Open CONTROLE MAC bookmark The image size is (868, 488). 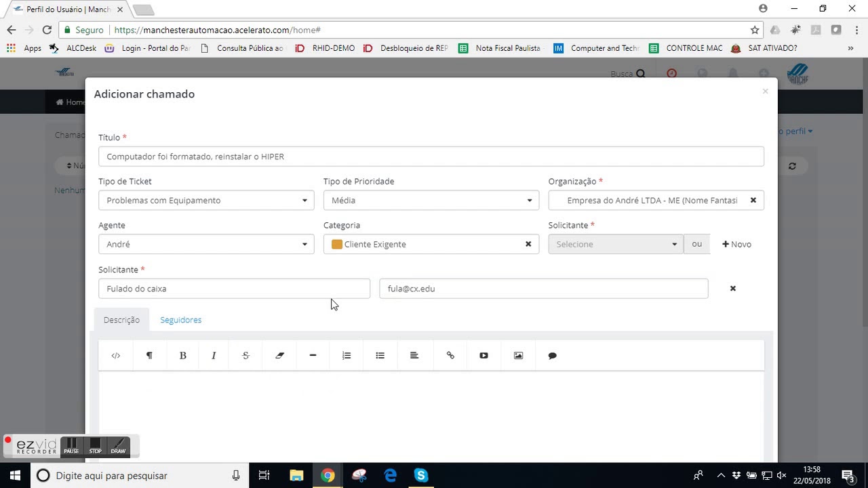pos(686,48)
